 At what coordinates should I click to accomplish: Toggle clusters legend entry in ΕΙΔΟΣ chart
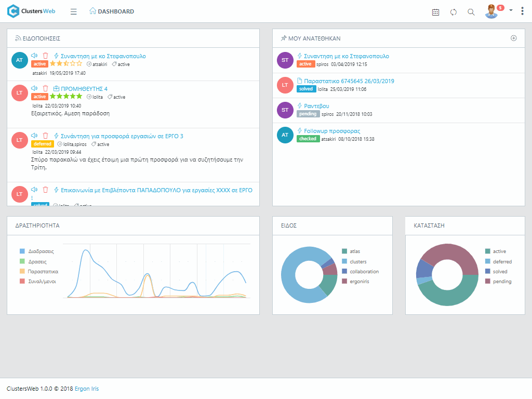(x=354, y=262)
